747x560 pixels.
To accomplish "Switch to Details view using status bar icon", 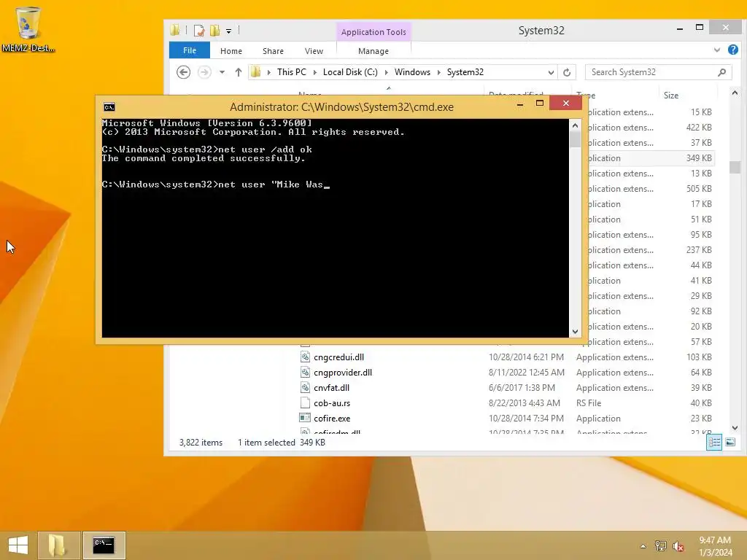I will pyautogui.click(x=714, y=442).
